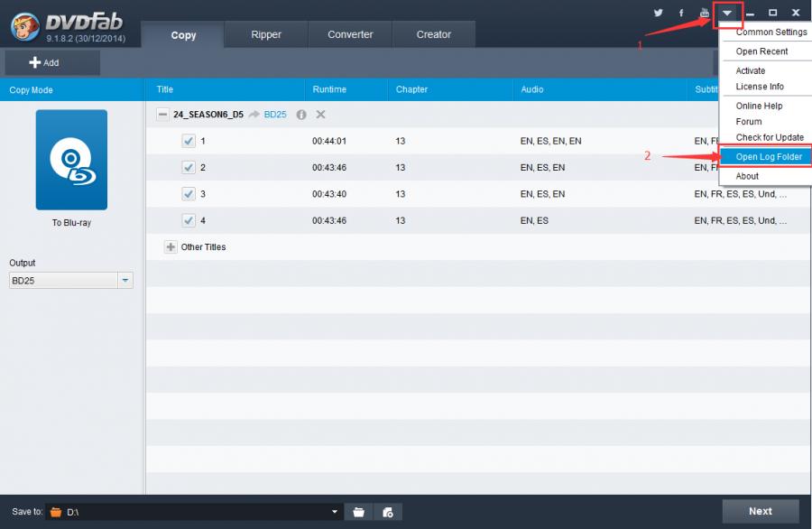This screenshot has height=529, width=812.
Task: Select the To Blu-ray copy mode thumbnail
Action: (71, 160)
